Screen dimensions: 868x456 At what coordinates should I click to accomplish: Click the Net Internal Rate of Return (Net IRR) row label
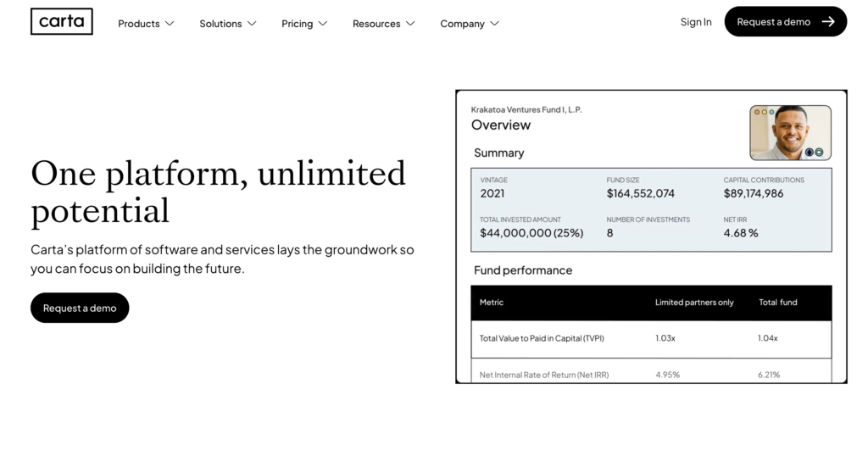(544, 375)
